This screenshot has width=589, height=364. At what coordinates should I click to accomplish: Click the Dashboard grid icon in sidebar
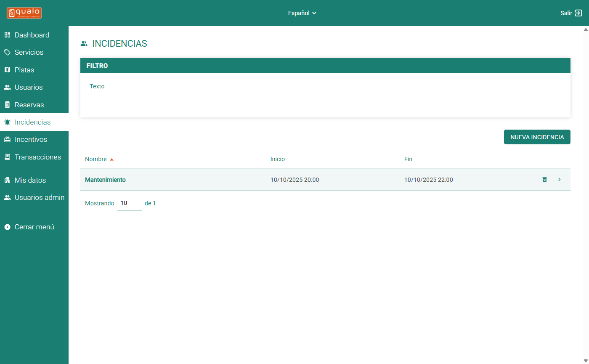coord(7,35)
